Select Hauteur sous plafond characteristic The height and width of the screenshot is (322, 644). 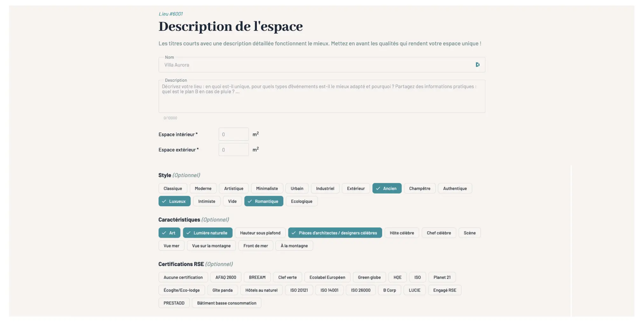click(x=260, y=233)
